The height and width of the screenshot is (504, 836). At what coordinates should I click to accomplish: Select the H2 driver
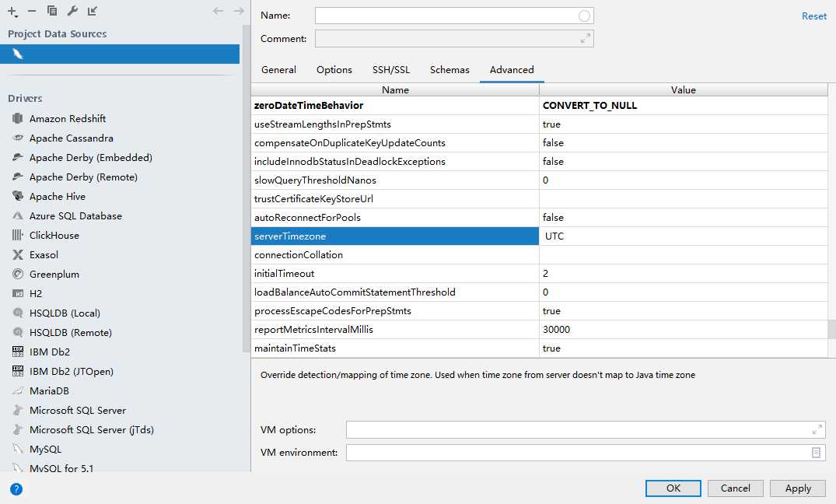tap(35, 294)
